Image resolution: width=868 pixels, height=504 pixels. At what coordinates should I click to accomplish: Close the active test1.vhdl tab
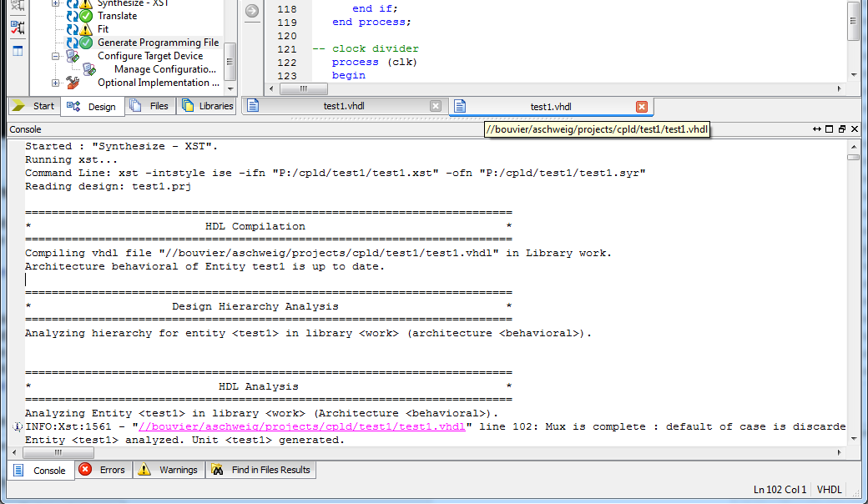641,106
